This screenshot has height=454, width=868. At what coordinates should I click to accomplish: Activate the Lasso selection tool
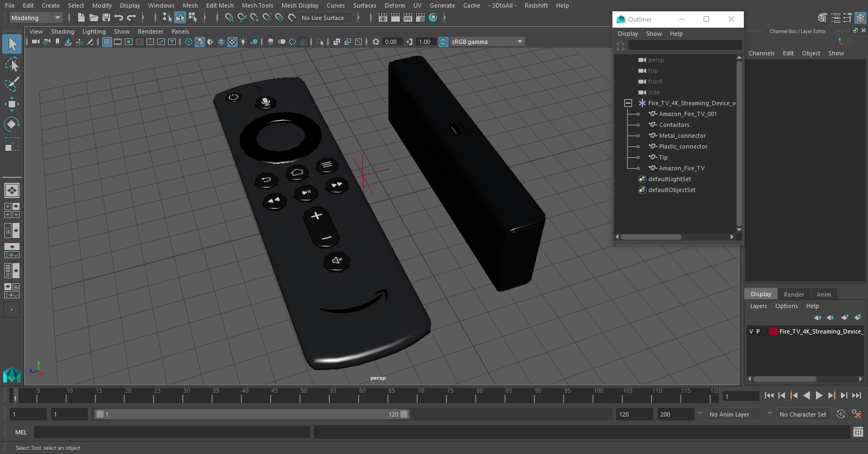point(12,65)
